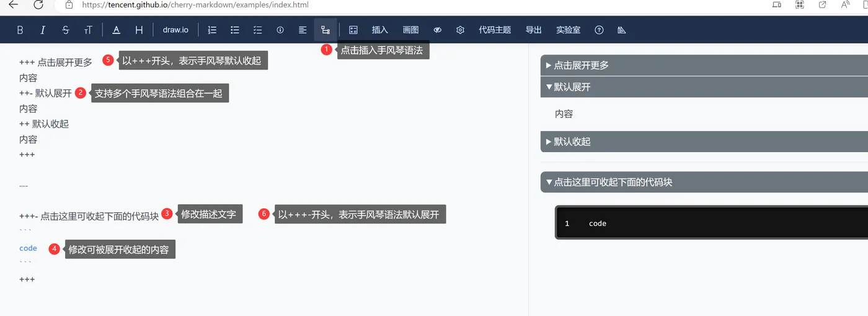
Task: Open the 画图 menu
Action: click(410, 30)
